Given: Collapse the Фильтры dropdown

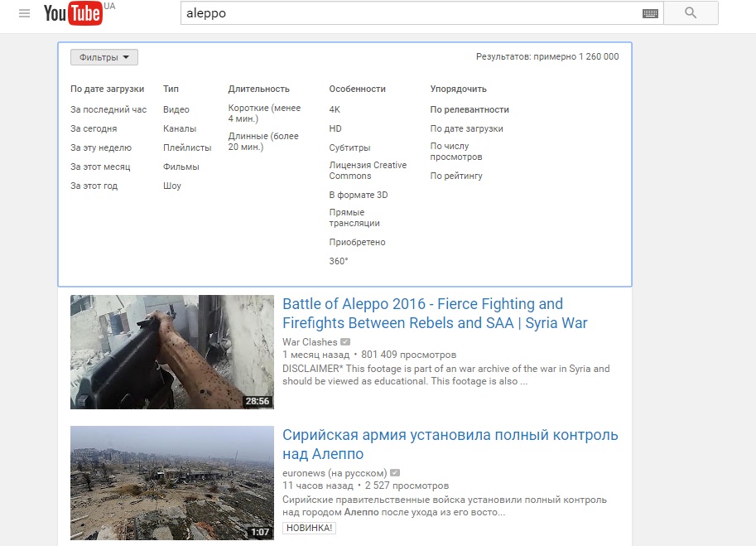Looking at the screenshot, I should pos(104,57).
